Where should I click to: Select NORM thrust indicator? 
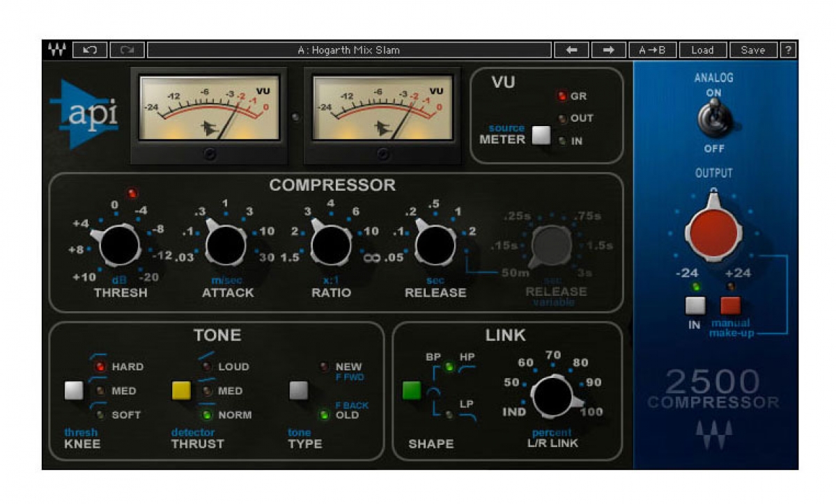pos(206,415)
